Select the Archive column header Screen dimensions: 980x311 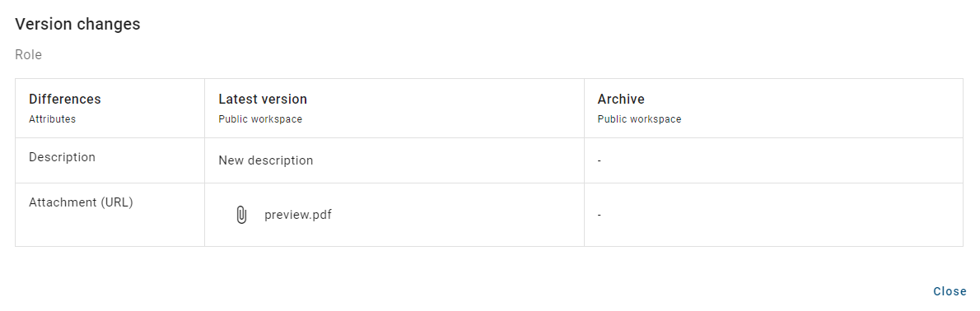click(621, 100)
